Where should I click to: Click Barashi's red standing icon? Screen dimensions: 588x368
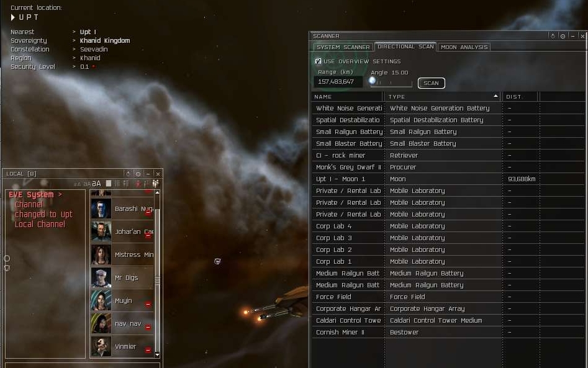pyautogui.click(x=148, y=213)
